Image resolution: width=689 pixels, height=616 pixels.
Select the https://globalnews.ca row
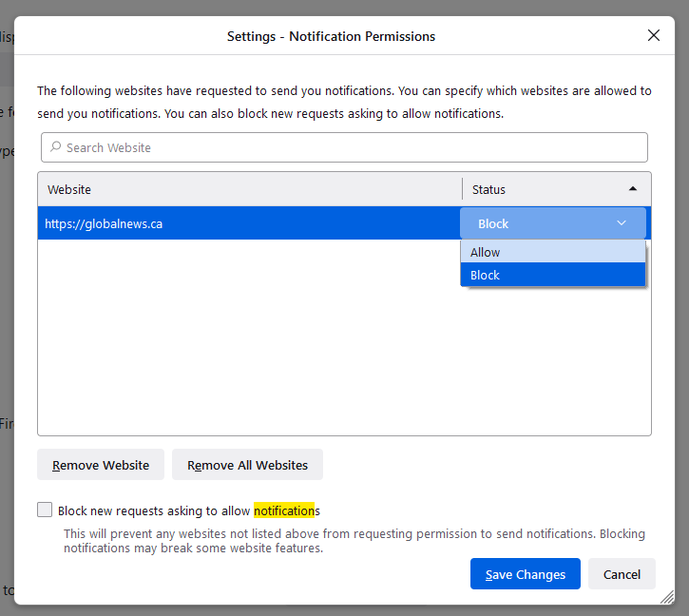pos(238,223)
